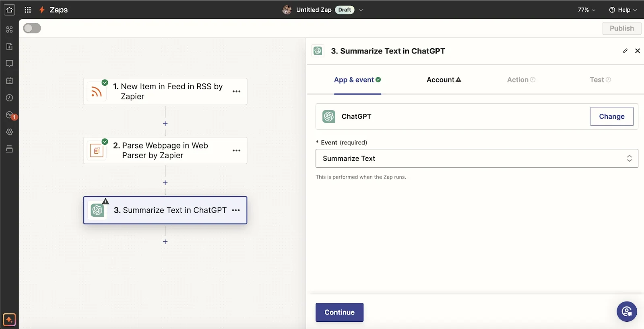Switch to the Account tab
The width and height of the screenshot is (644, 329).
tap(444, 80)
